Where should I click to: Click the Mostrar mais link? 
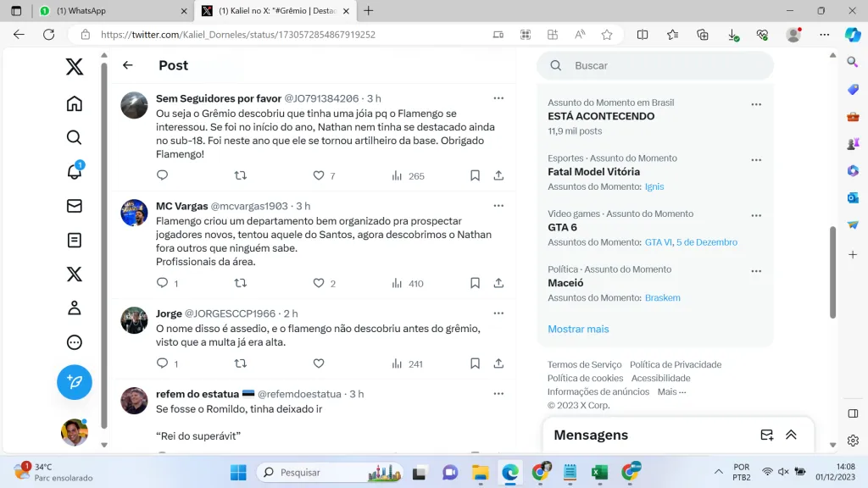[x=578, y=329]
